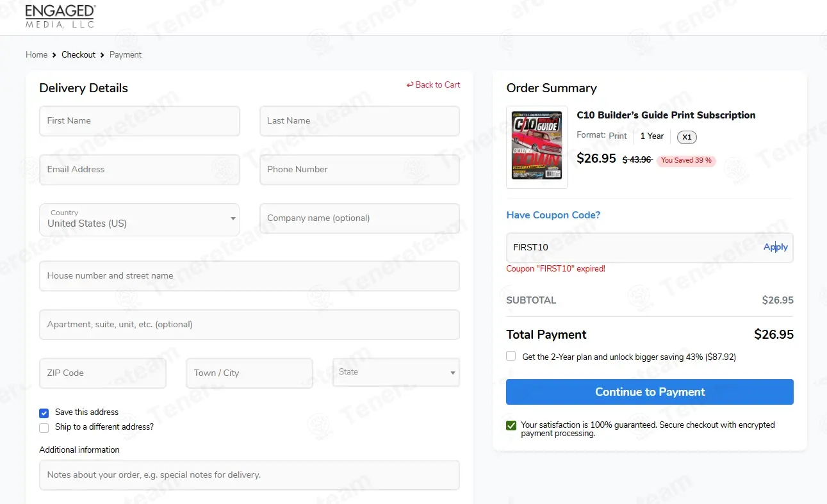The width and height of the screenshot is (827, 504).
Task: Enable Ship to a different address
Action: (x=44, y=428)
